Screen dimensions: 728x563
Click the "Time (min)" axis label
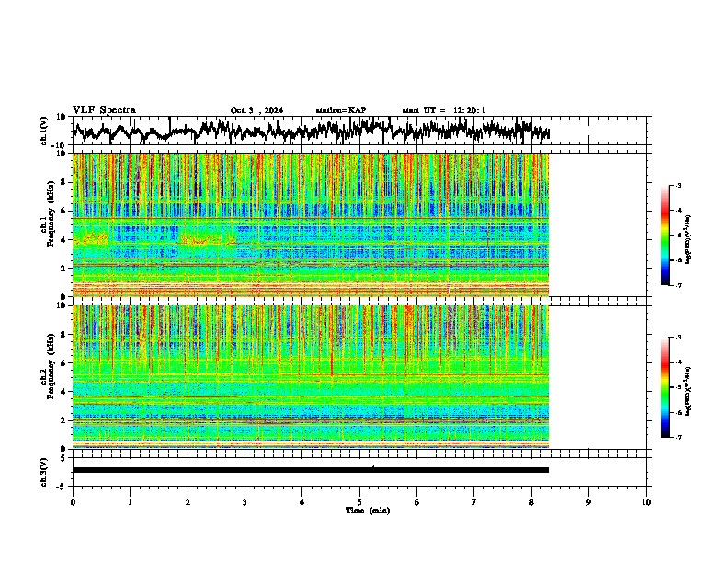click(368, 511)
